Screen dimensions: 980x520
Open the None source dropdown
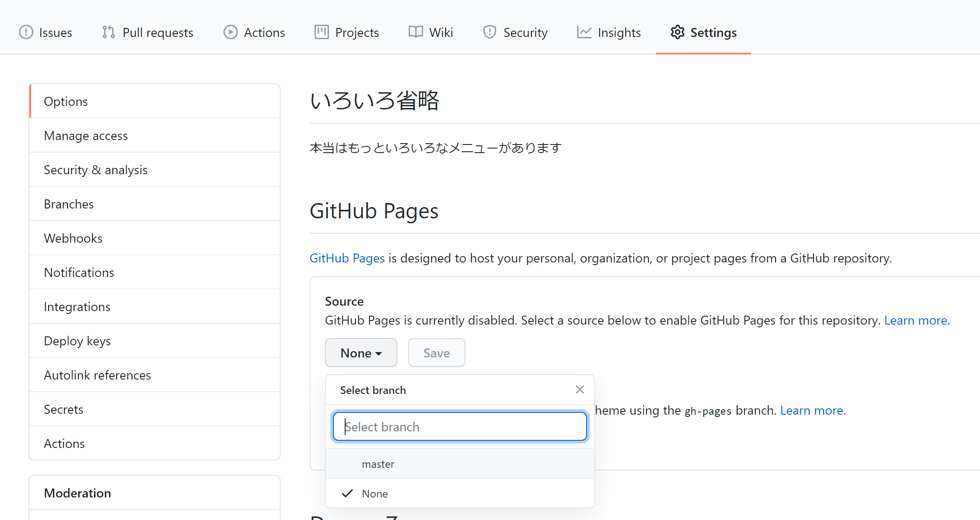[360, 353]
